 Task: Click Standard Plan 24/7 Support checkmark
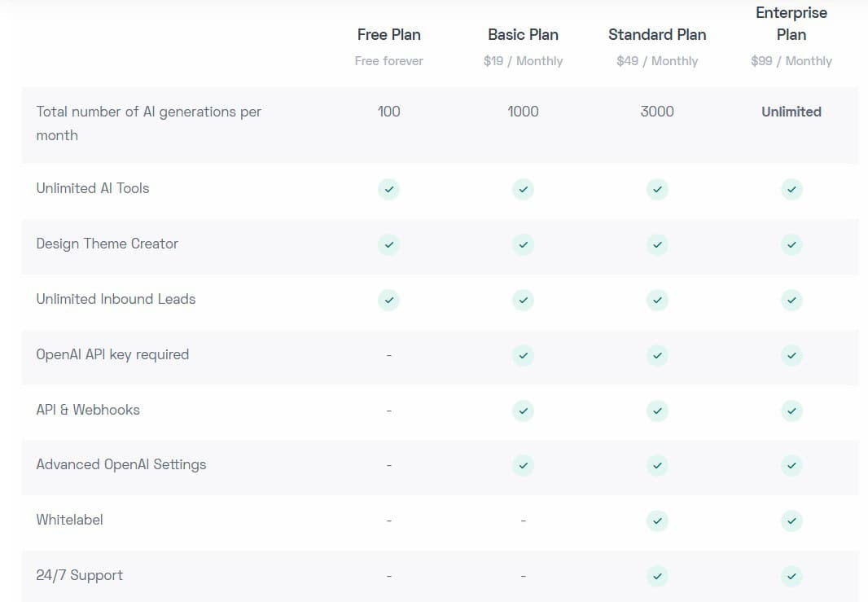pyautogui.click(x=657, y=576)
